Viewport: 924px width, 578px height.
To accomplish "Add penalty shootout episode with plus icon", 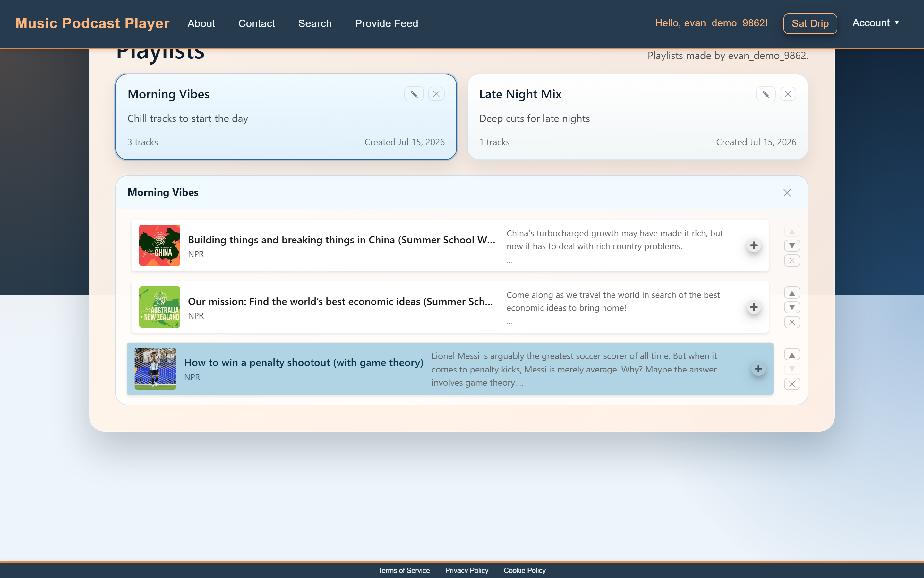I will (758, 369).
